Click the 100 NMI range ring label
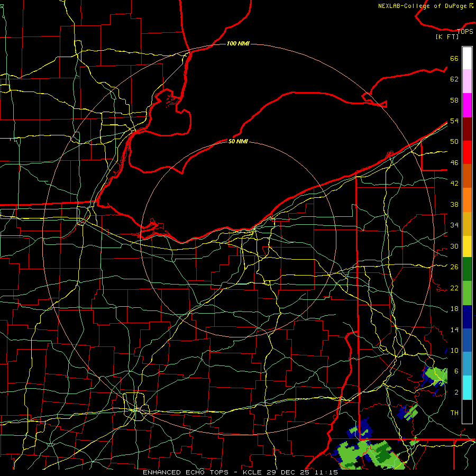This screenshot has height=476, width=476. click(238, 44)
